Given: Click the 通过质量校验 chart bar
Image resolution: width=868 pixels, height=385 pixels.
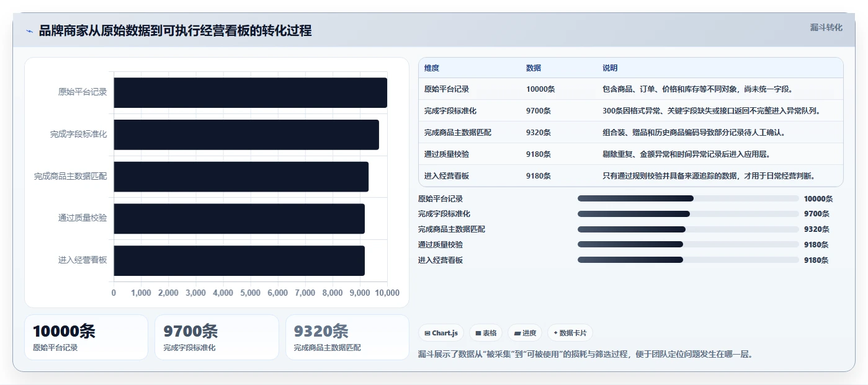Looking at the screenshot, I should (239, 218).
